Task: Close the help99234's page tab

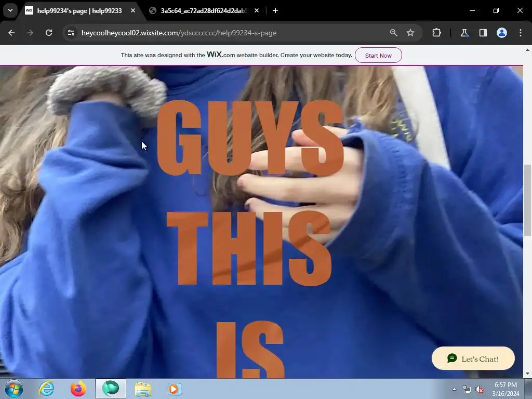Action: tap(133, 11)
